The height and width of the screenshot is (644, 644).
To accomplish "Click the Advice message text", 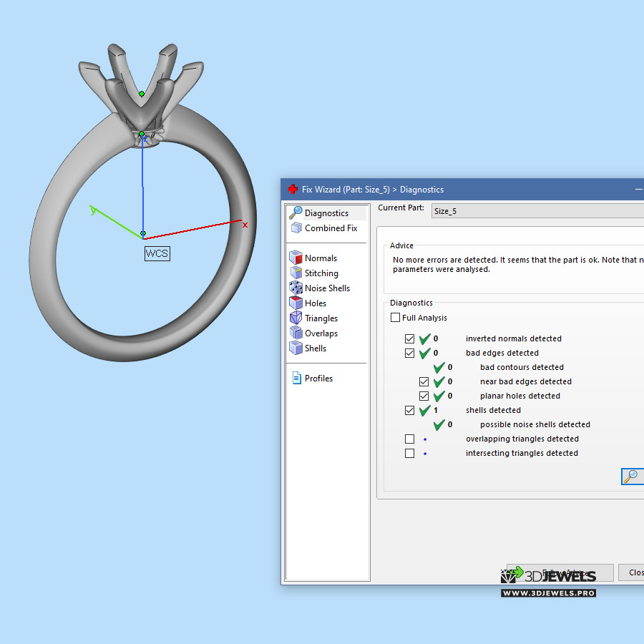I will tap(518, 265).
